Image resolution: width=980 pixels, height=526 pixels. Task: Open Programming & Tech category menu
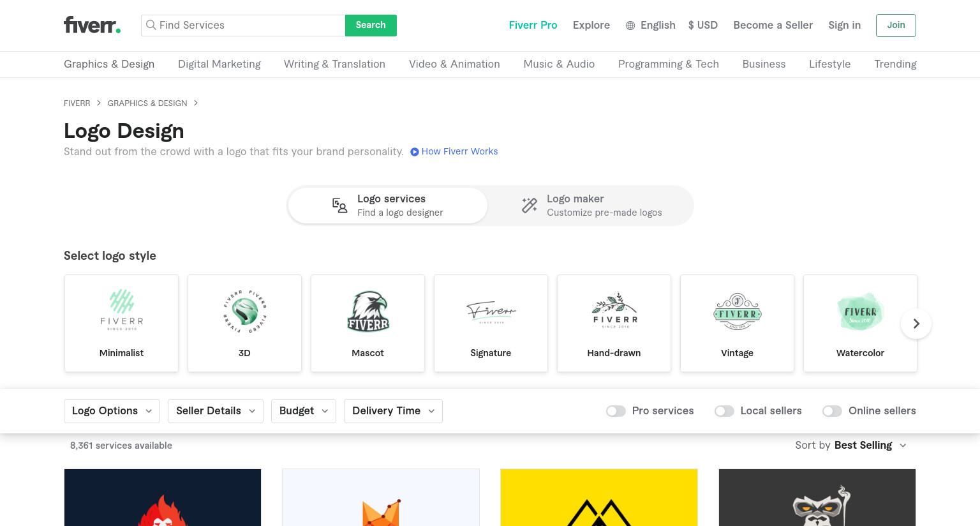point(669,64)
